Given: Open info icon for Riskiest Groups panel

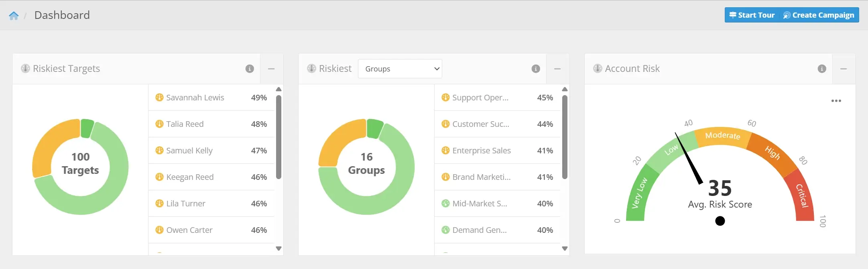Looking at the screenshot, I should (536, 69).
